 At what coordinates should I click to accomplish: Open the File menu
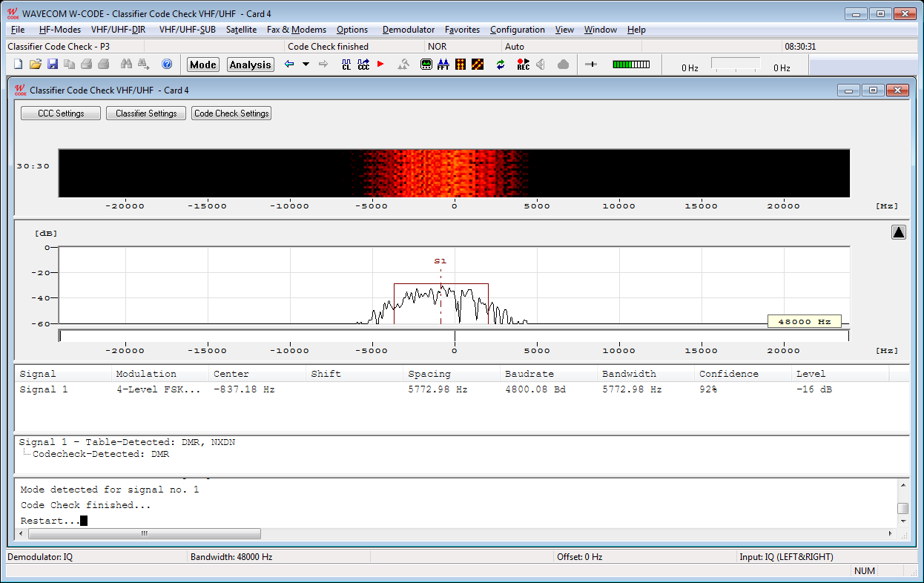pyautogui.click(x=18, y=30)
